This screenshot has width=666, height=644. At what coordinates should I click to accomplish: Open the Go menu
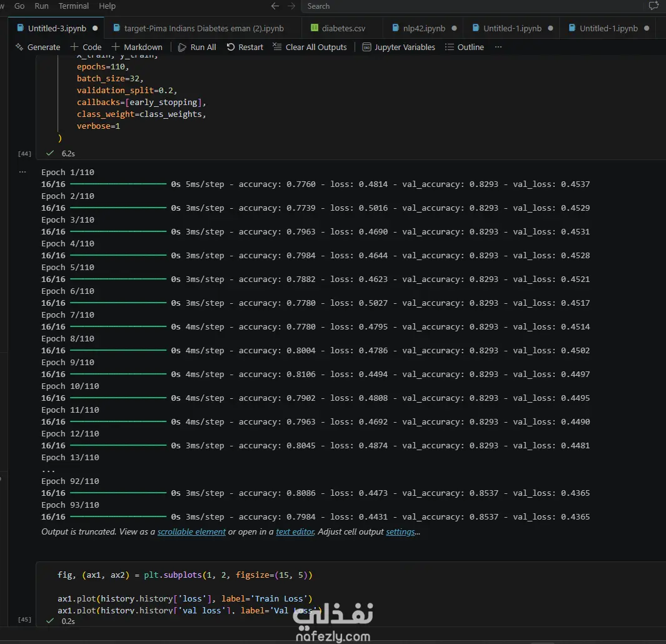[x=19, y=6]
